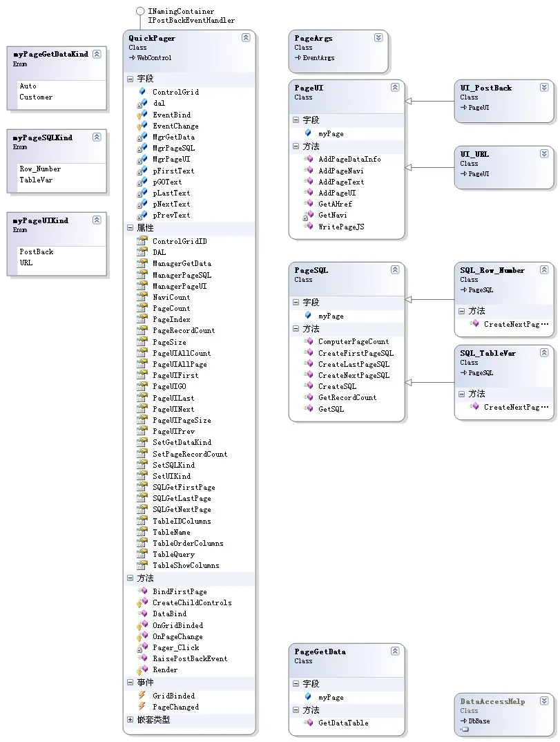This screenshot has width=560, height=742.
Task: Collapse the SQL_TableVar class chevron
Action: [544, 352]
